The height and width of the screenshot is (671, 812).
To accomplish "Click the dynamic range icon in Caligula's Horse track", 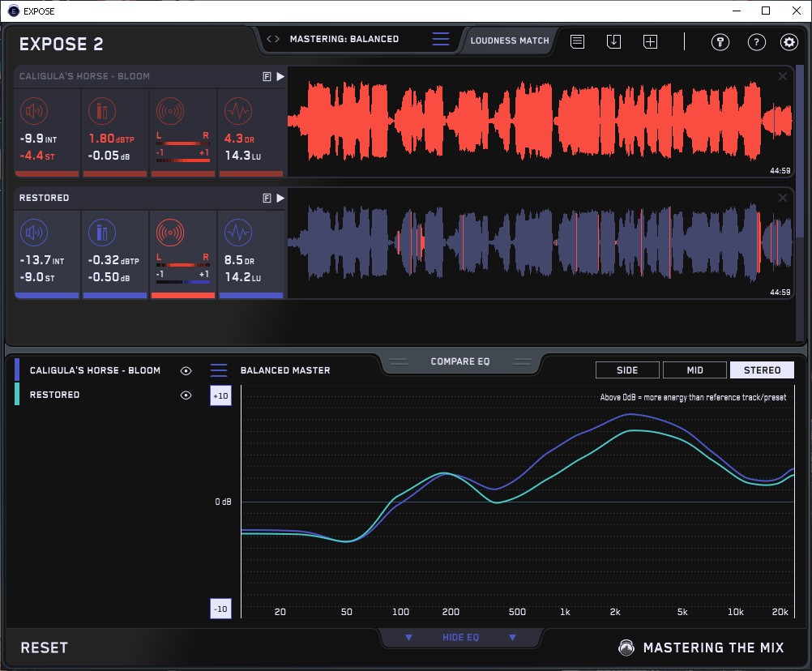I will [238, 111].
